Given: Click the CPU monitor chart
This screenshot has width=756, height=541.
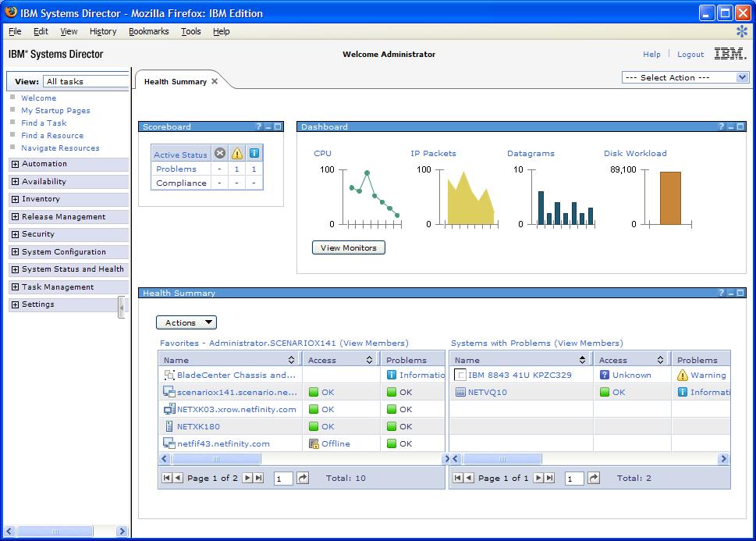Looking at the screenshot, I should [x=370, y=198].
